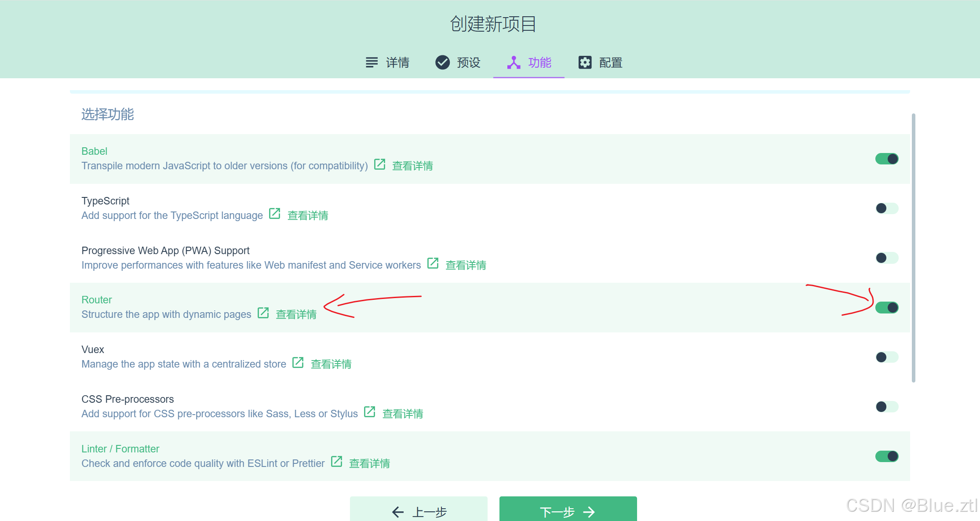The image size is (980, 521).
Task: Select the 功能 tab
Action: pos(529,62)
